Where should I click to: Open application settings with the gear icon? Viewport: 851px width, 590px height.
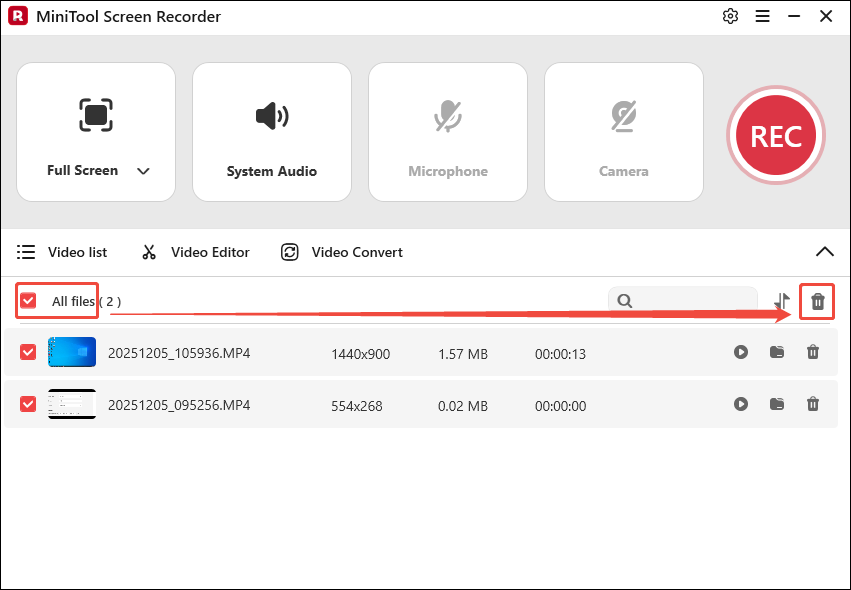click(730, 16)
